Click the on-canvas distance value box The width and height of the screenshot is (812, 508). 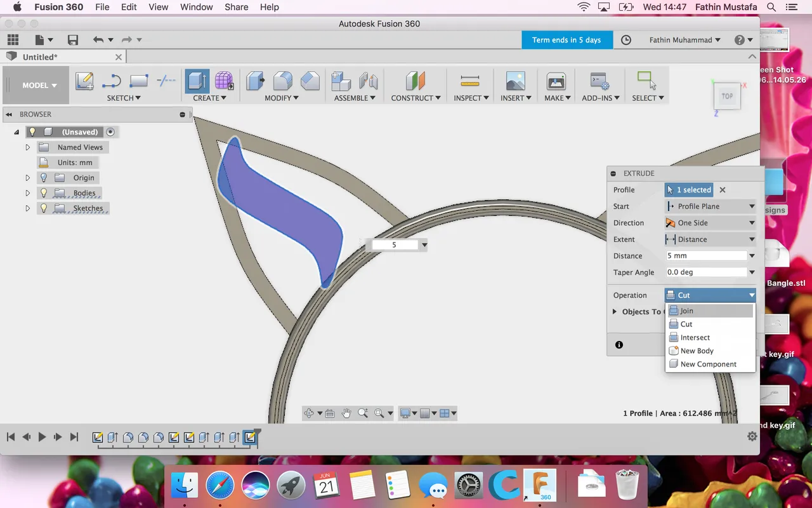coord(395,244)
